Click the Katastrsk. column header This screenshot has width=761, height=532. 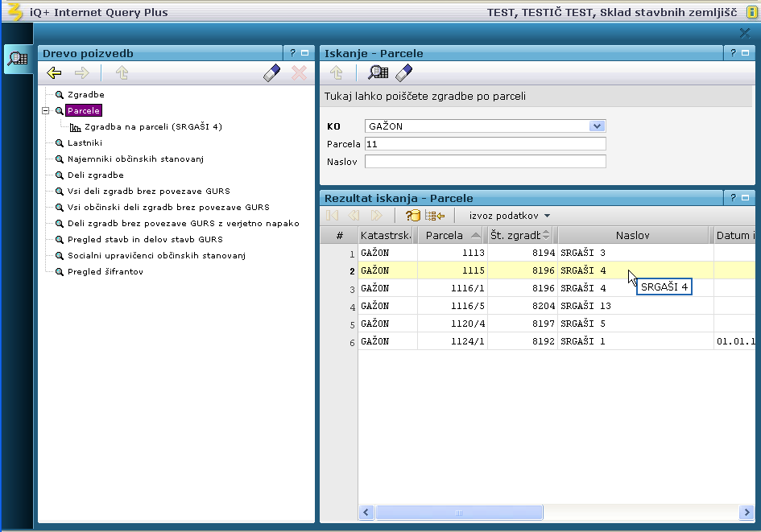387,235
